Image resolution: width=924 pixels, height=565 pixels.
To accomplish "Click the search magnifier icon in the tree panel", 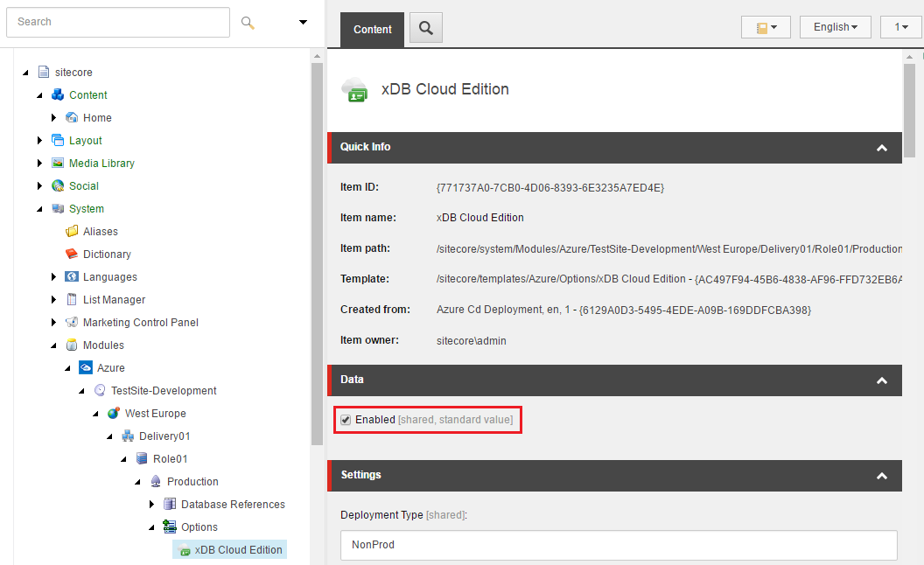I will 248,23.
